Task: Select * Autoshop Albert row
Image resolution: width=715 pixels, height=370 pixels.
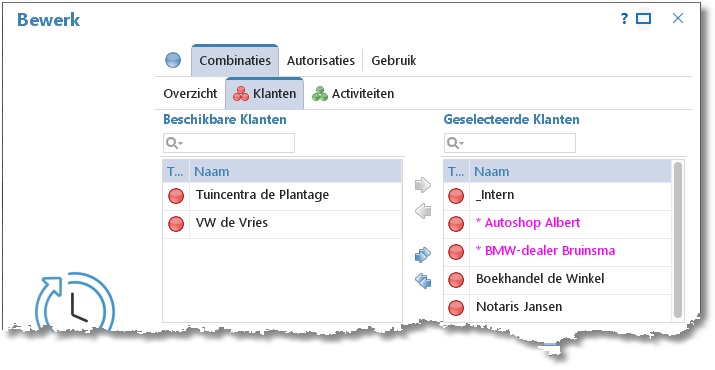Action: pyautogui.click(x=557, y=224)
